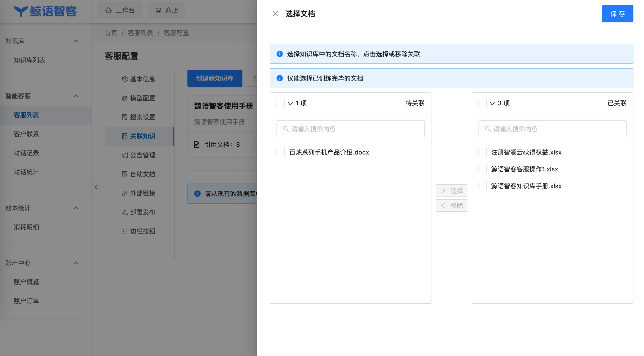Click the 注册智领云获得权益.xlsx file name
This screenshot has height=356, width=644.
coord(526,152)
